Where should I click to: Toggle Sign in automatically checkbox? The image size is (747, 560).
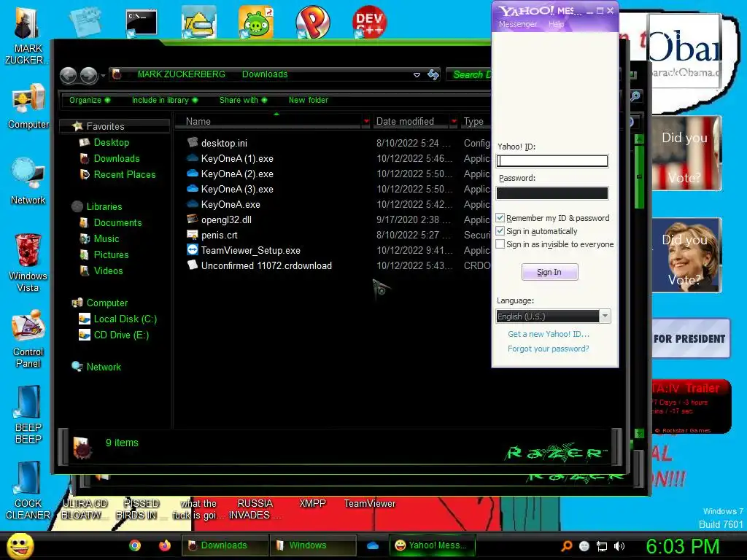point(500,231)
